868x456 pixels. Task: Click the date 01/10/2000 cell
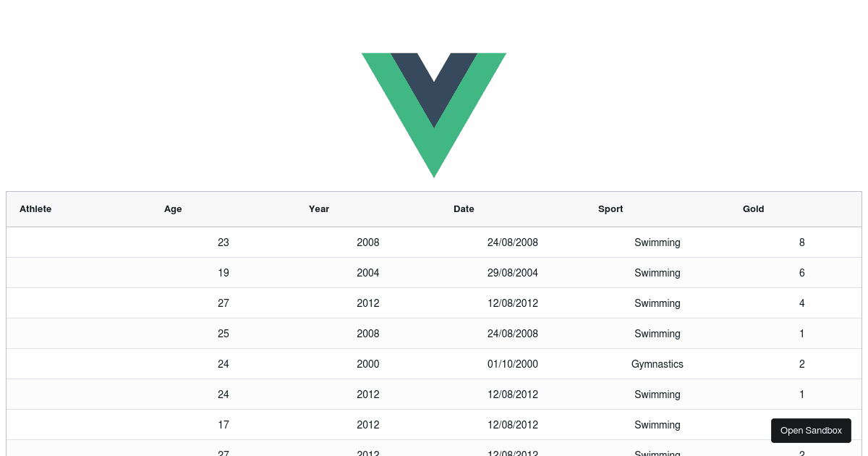pyautogui.click(x=513, y=364)
